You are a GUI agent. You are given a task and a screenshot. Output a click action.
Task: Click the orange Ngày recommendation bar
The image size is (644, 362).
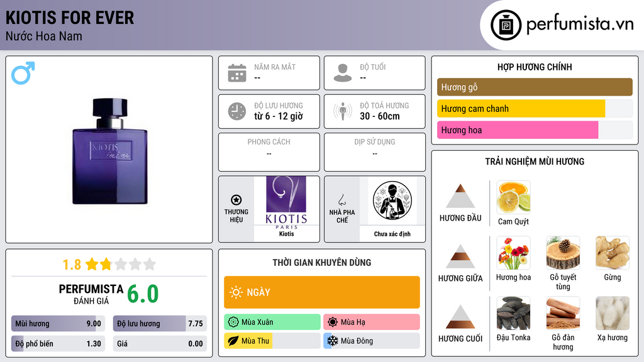coord(322,292)
